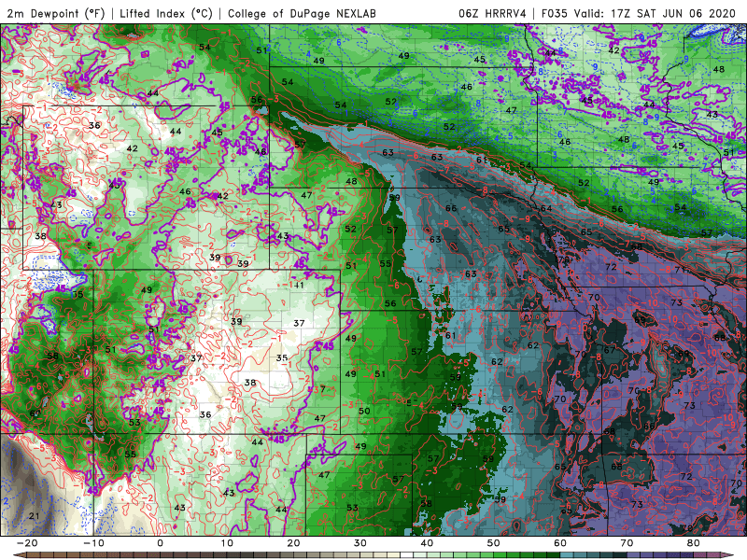
Task: Click the -10 colorbar scale label
Action: pos(93,543)
